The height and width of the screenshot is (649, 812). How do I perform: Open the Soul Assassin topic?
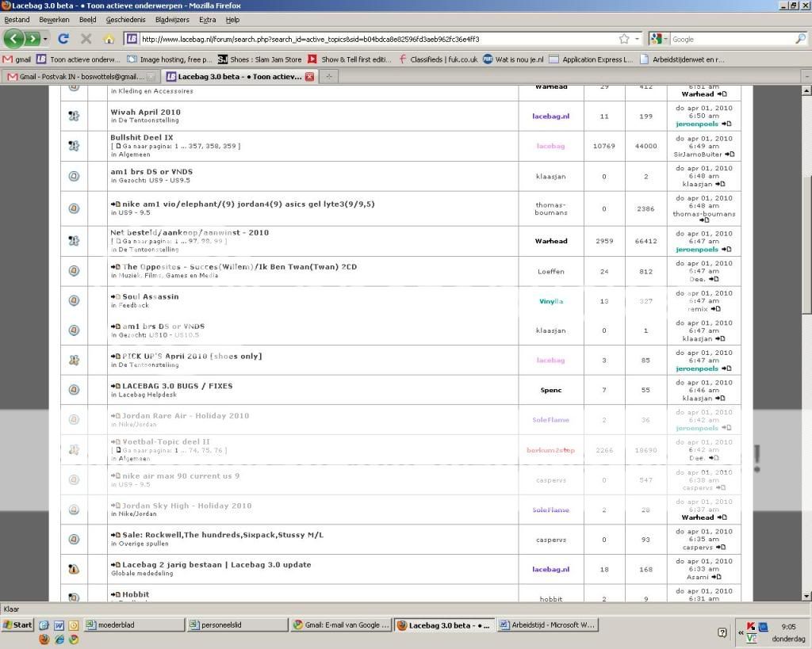pyautogui.click(x=150, y=296)
